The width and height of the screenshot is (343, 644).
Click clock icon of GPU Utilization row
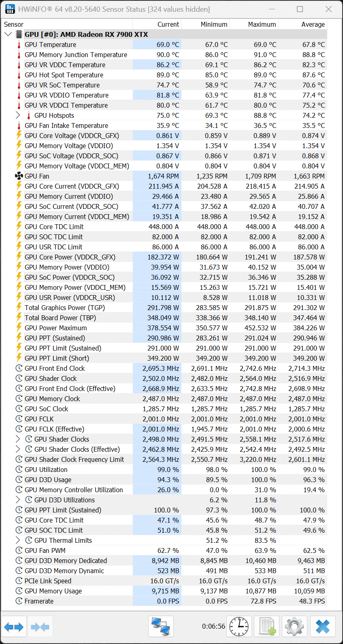tap(19, 470)
